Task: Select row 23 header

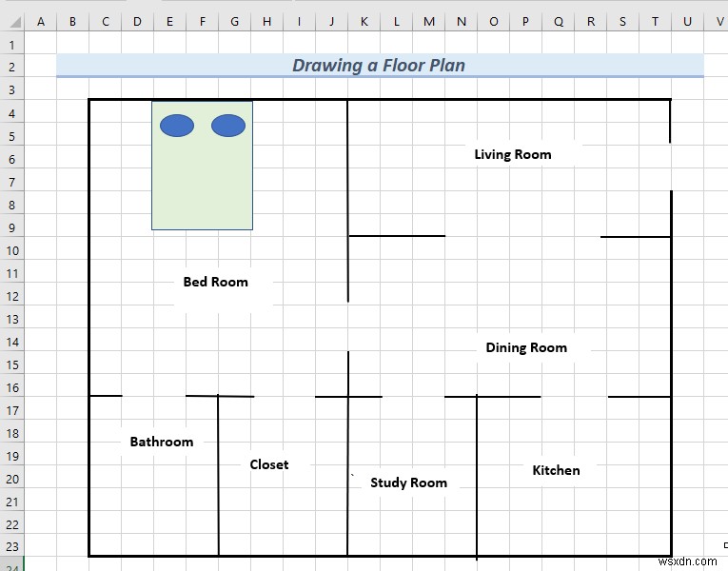Action: pyautogui.click(x=12, y=547)
